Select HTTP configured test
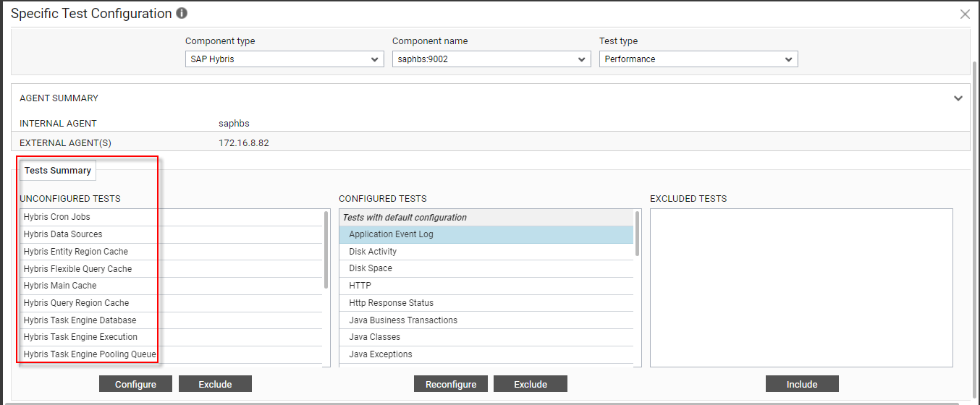This screenshot has height=405, width=980. pos(486,286)
